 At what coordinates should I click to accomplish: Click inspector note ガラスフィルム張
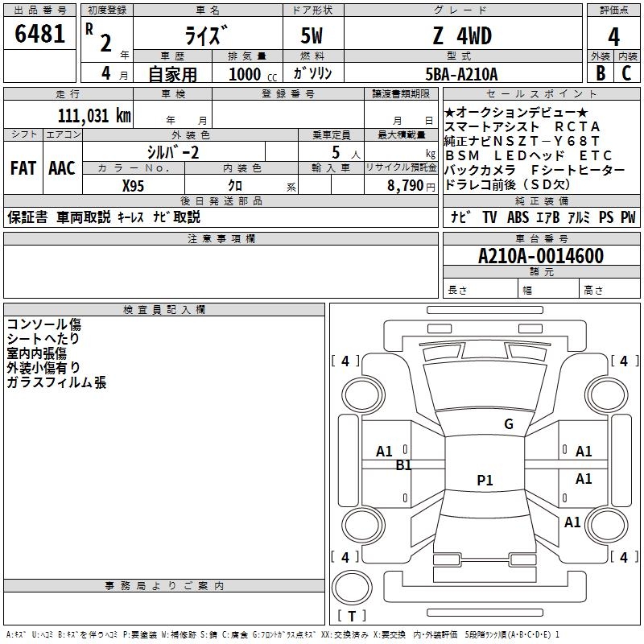pos(56,382)
